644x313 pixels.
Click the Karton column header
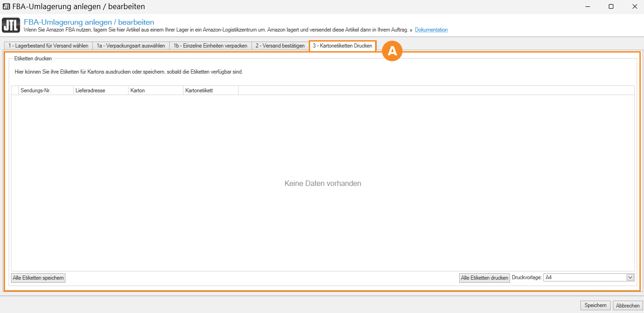pyautogui.click(x=156, y=90)
